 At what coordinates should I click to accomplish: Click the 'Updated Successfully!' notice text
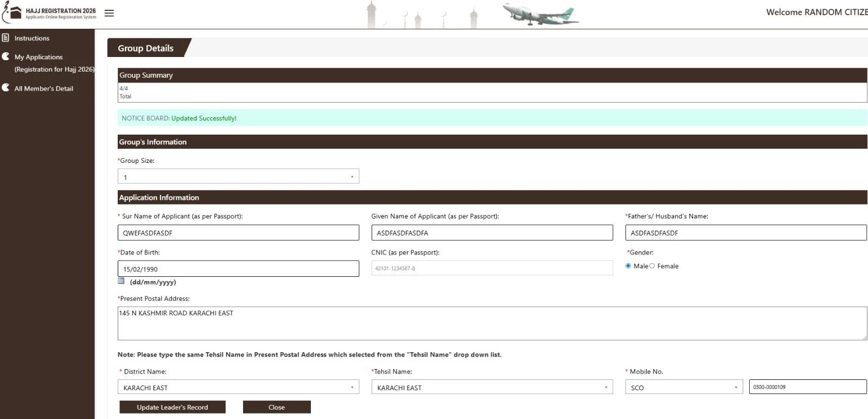tap(204, 118)
